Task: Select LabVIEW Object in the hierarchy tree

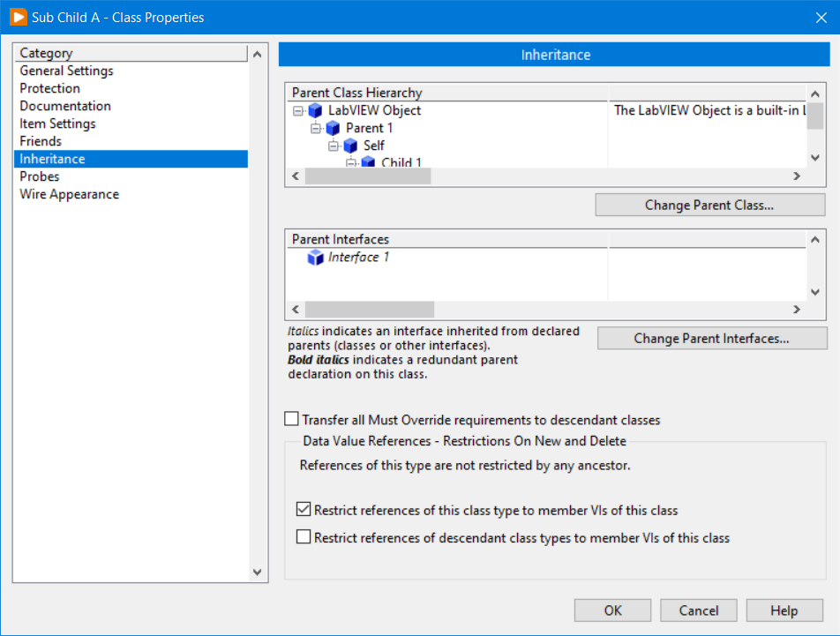Action: [374, 110]
